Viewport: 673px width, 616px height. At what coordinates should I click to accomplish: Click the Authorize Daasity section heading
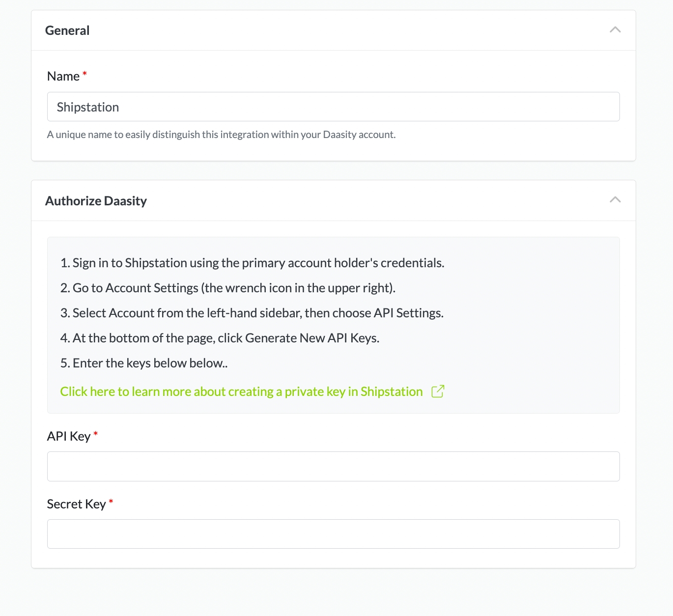96,201
